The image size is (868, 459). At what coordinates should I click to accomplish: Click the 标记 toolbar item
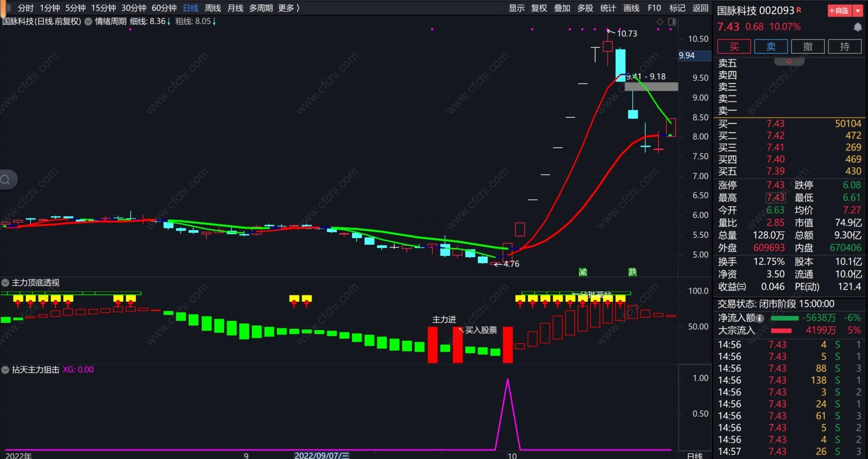677,8
